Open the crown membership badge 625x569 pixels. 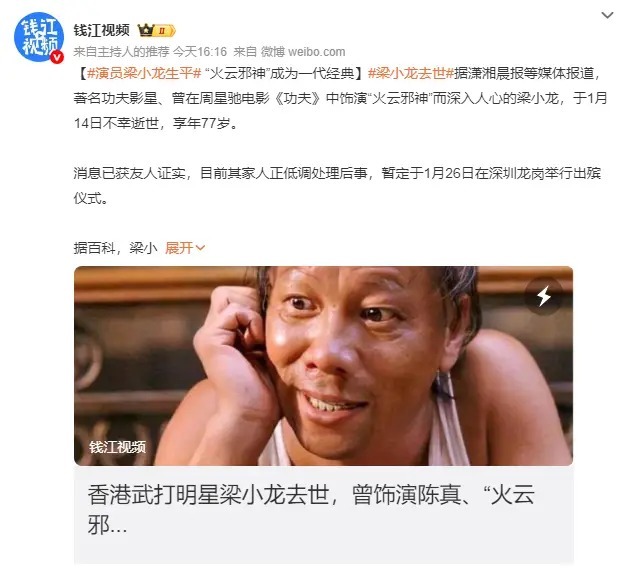pos(156,30)
